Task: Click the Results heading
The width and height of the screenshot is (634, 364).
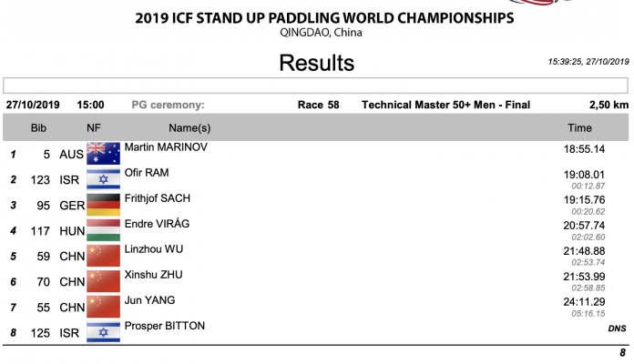Action: (x=316, y=63)
